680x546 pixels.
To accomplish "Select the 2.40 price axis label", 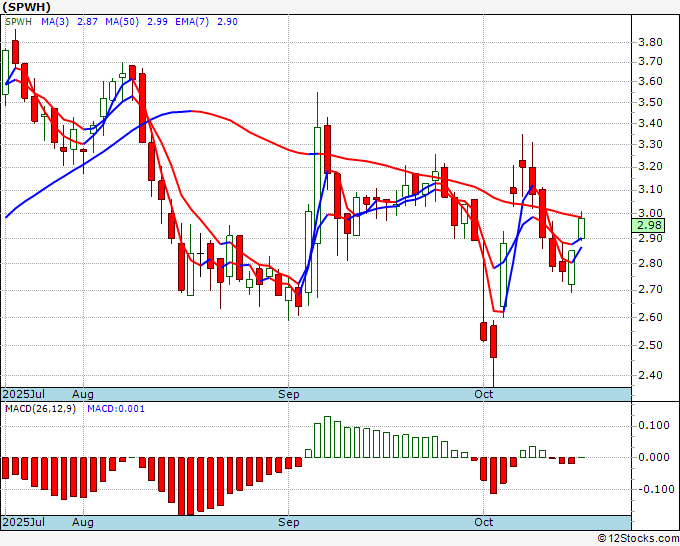I will [651, 375].
